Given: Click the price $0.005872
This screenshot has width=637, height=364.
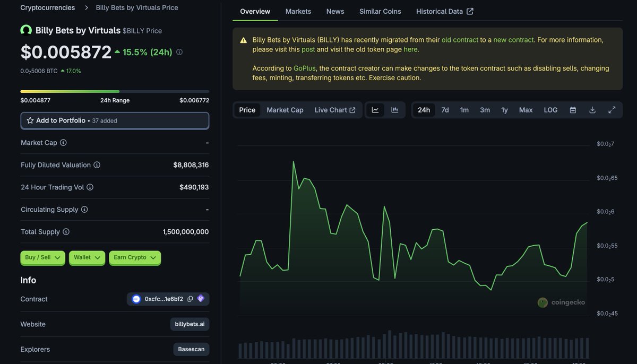Looking at the screenshot, I should pos(66,52).
